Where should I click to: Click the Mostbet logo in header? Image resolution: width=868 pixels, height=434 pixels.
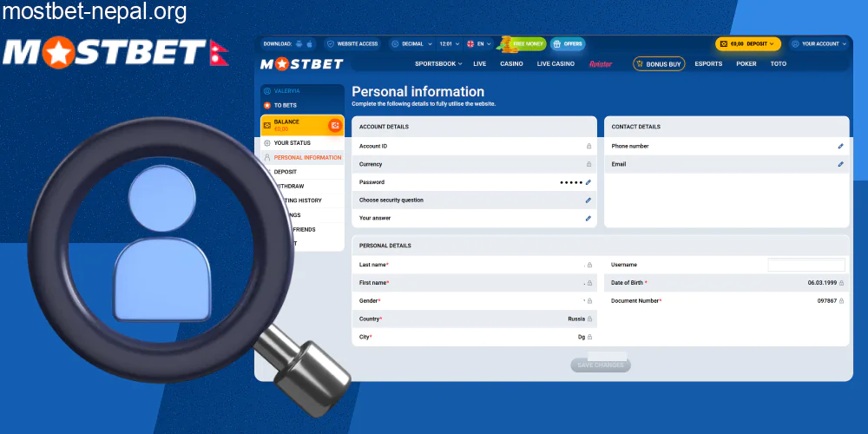click(302, 64)
